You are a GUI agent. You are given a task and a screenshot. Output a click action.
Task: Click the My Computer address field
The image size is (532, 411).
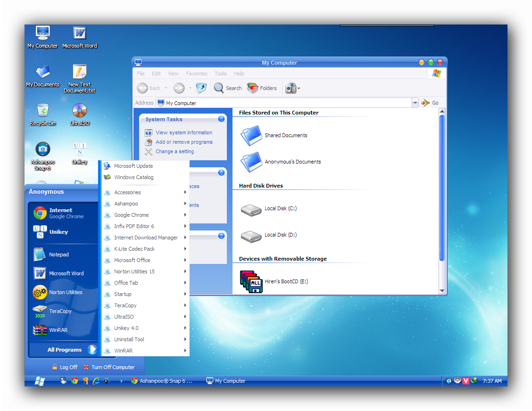pos(283,103)
